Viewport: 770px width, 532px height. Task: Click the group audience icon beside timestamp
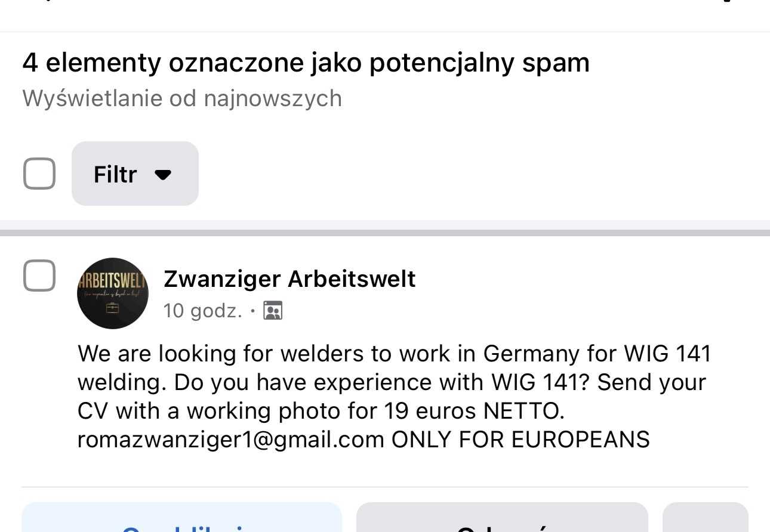[273, 311]
